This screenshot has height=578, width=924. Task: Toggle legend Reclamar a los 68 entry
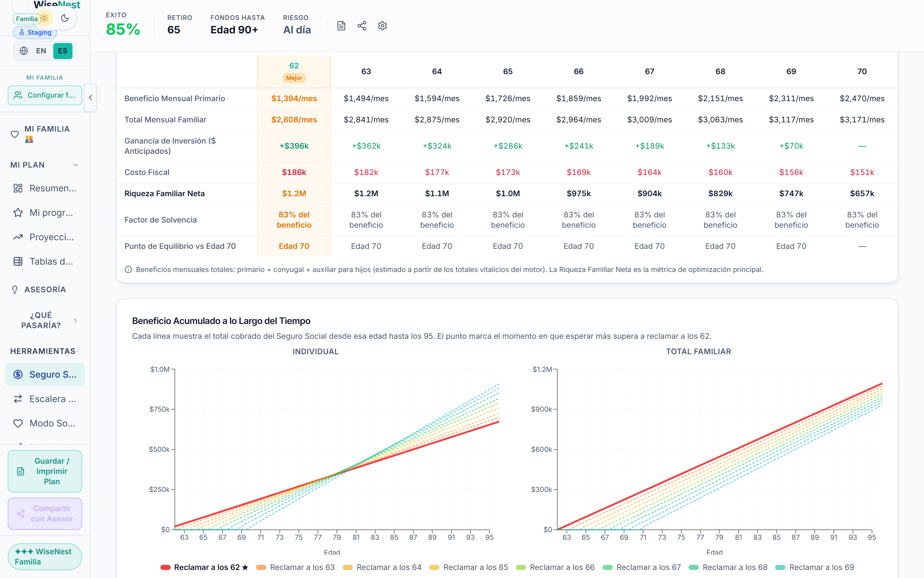[728, 567]
